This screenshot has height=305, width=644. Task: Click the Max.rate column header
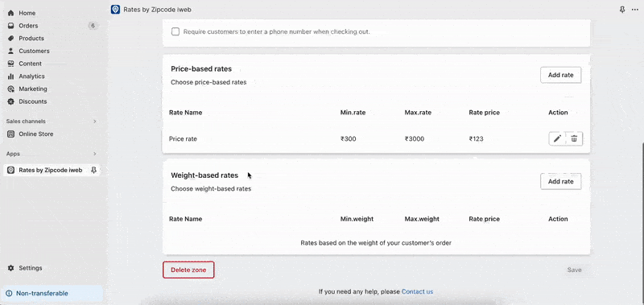(418, 113)
